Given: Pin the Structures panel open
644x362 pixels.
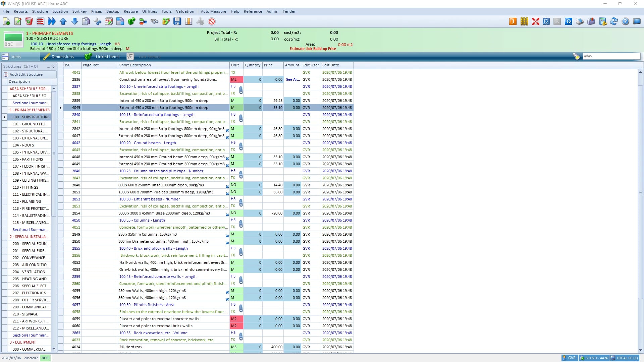Looking at the screenshot, I should click(x=53, y=66).
